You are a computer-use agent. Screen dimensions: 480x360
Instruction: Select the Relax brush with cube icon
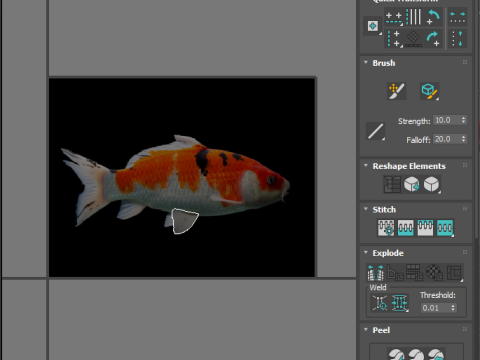tap(429, 91)
